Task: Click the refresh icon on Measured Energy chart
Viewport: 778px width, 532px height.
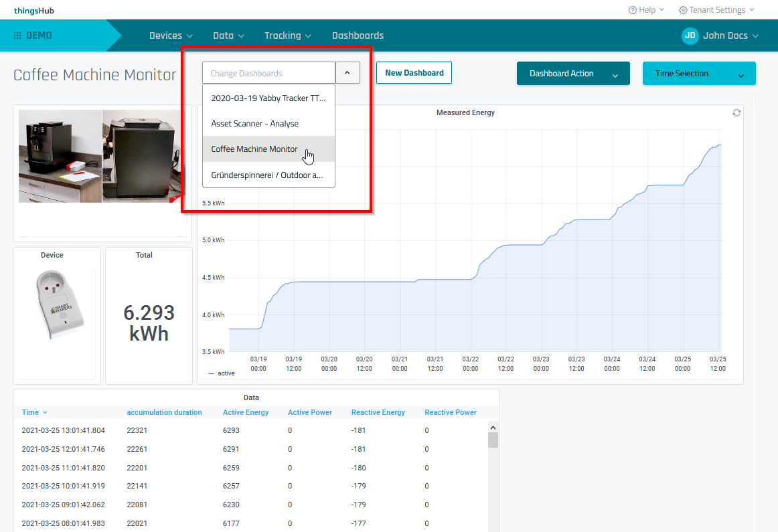Action: pyautogui.click(x=736, y=113)
